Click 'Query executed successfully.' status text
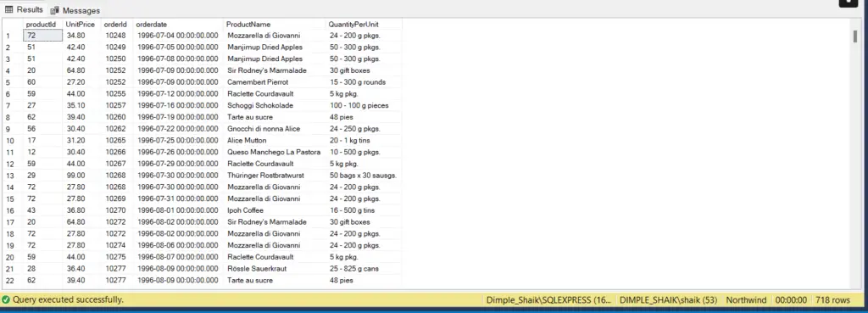The image size is (868, 313). [x=68, y=299]
